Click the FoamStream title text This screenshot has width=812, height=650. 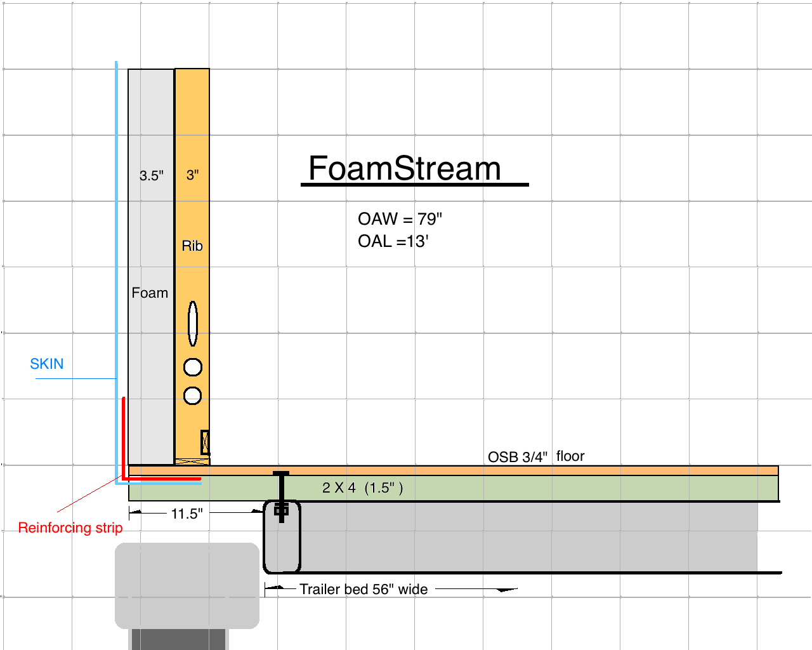pyautogui.click(x=404, y=169)
